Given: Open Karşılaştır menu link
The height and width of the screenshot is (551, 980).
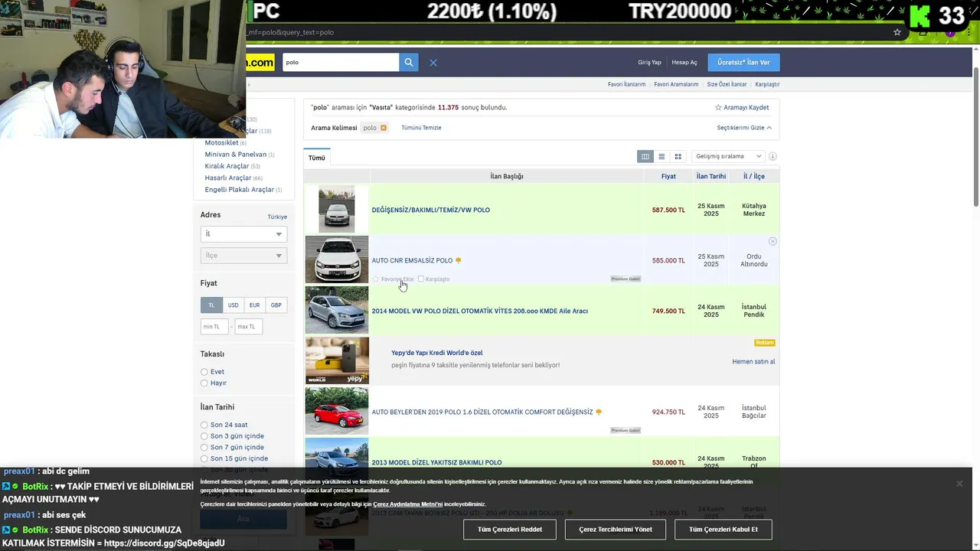Looking at the screenshot, I should point(767,84).
